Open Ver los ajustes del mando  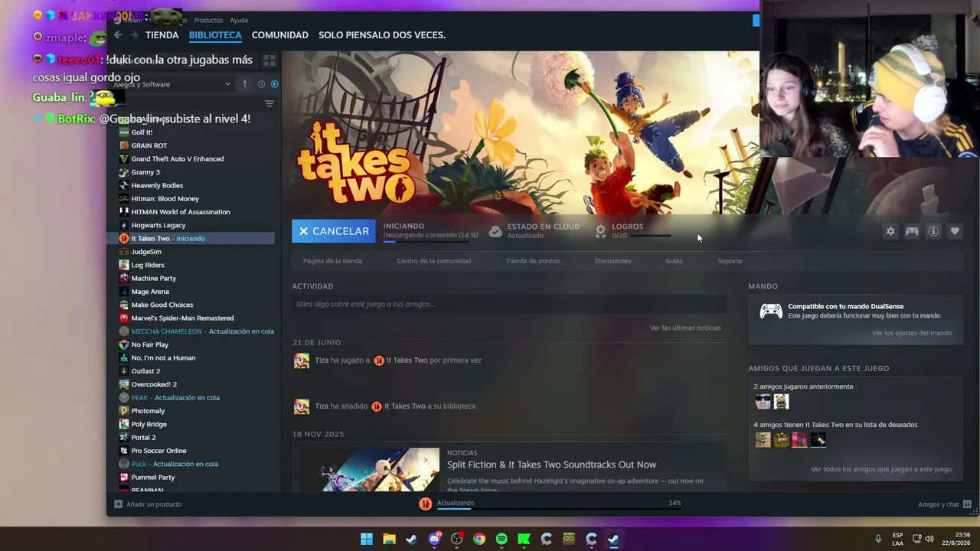tap(912, 333)
